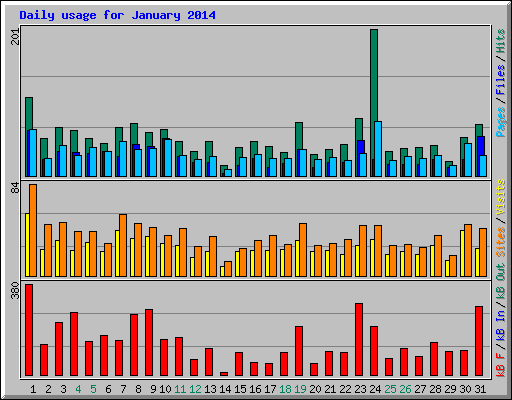Viewport: 512px width, 400px height.
Task: Click the red kB bar for day 9
Action: point(149,343)
